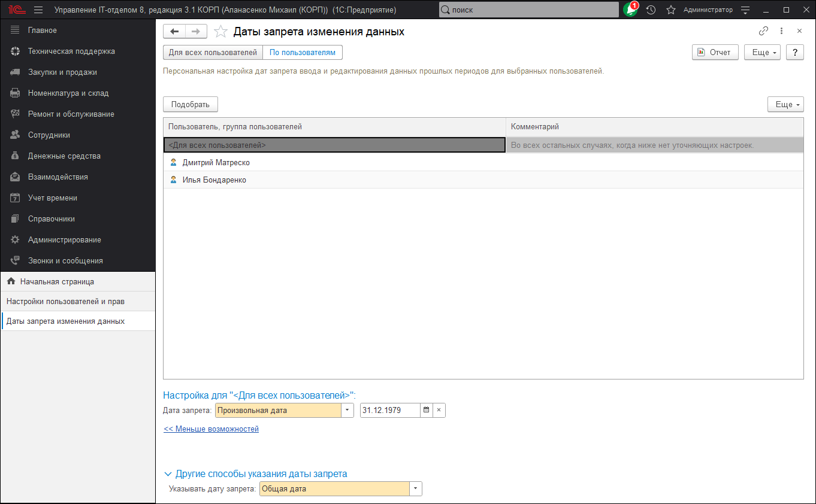
Task: Expand 'Указывать дату запрета' dropdown
Action: [415, 488]
